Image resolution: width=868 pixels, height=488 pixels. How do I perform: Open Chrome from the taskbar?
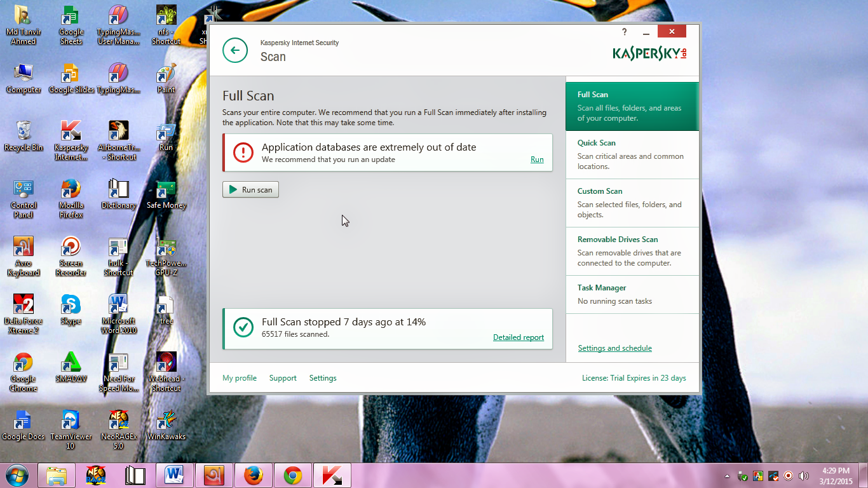[x=293, y=475]
